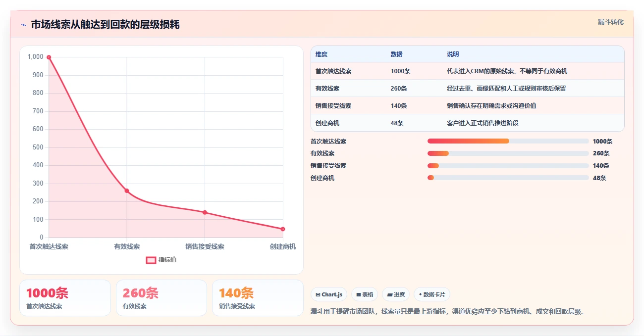This screenshot has height=336, width=644.
Task: Click the 首次触达线索 progress bar
Action: tap(508, 141)
